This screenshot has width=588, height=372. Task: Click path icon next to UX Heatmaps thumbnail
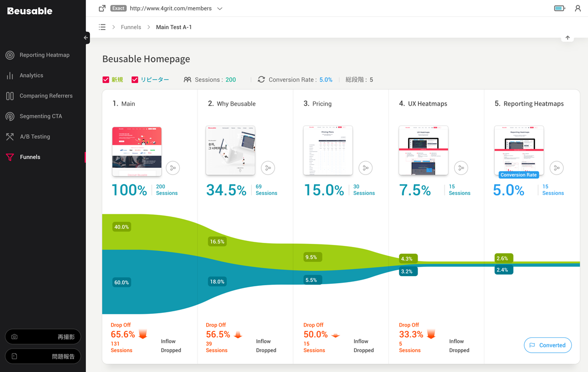tap(461, 168)
